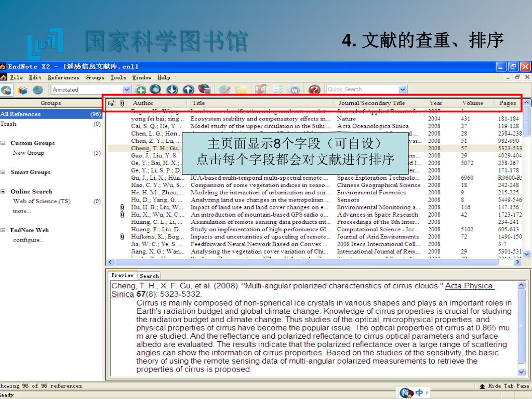The width and height of the screenshot is (532, 399).
Task: Click the Online Search magnifier toolbar icon
Action: click(155, 89)
